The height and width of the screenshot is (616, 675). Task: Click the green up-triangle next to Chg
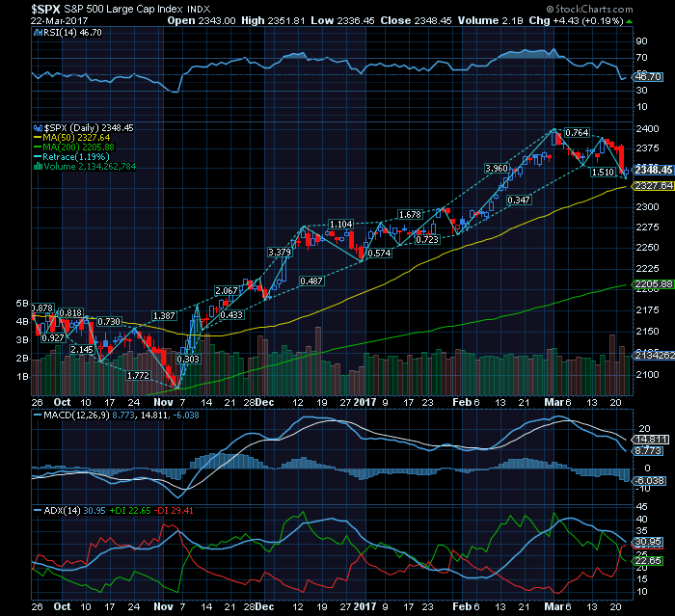tap(630, 21)
